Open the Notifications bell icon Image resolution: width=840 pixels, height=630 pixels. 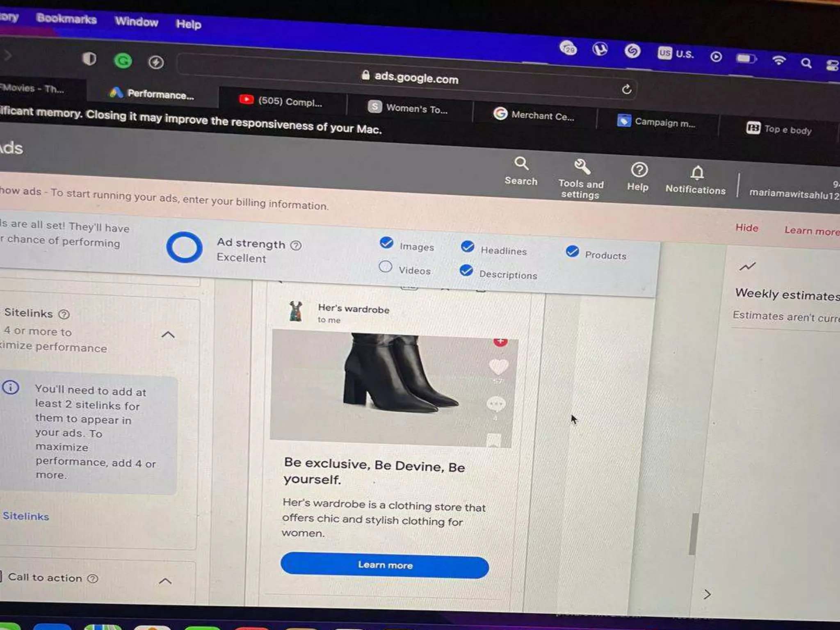(x=697, y=173)
